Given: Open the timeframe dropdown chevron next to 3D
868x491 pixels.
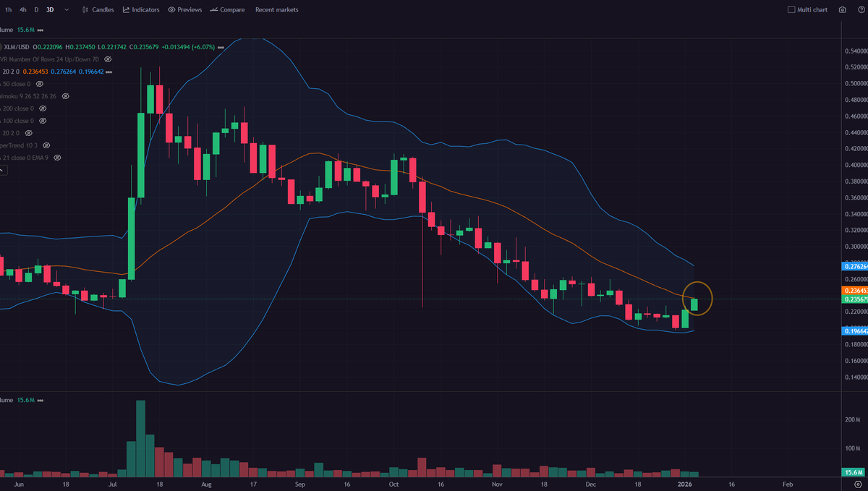Looking at the screenshot, I should tap(66, 9).
